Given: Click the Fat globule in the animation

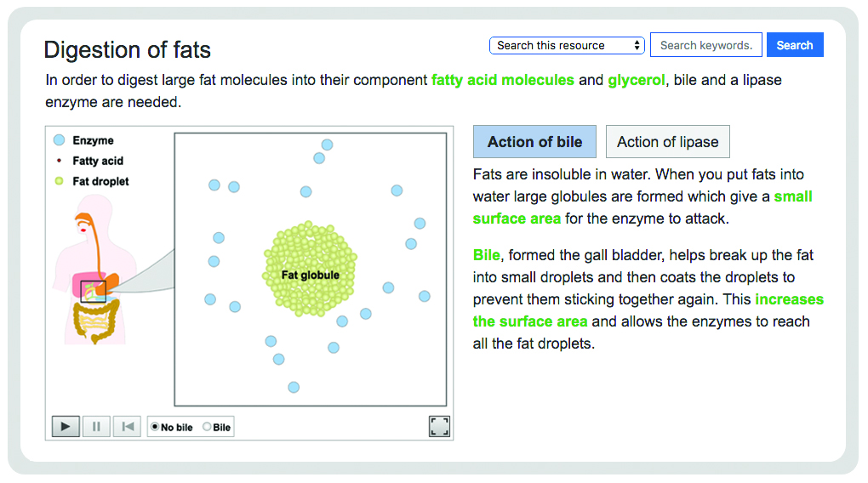Looking at the screenshot, I should point(310,269).
